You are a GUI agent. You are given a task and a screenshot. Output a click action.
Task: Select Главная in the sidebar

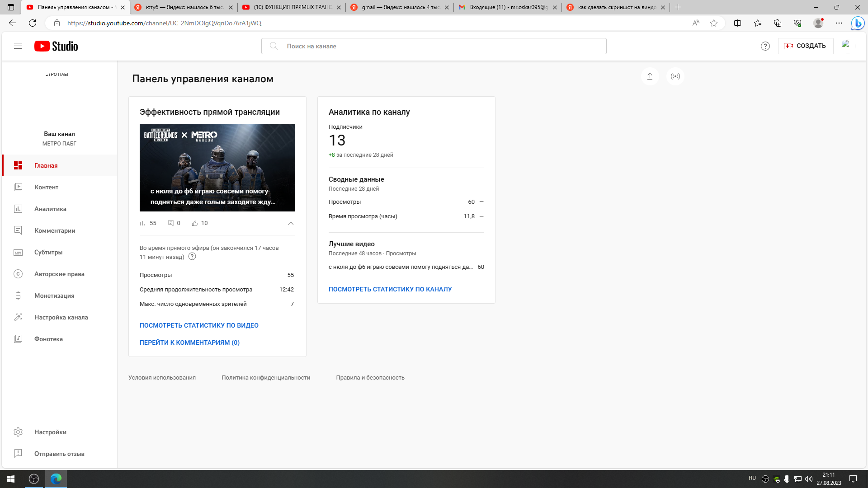click(60, 165)
